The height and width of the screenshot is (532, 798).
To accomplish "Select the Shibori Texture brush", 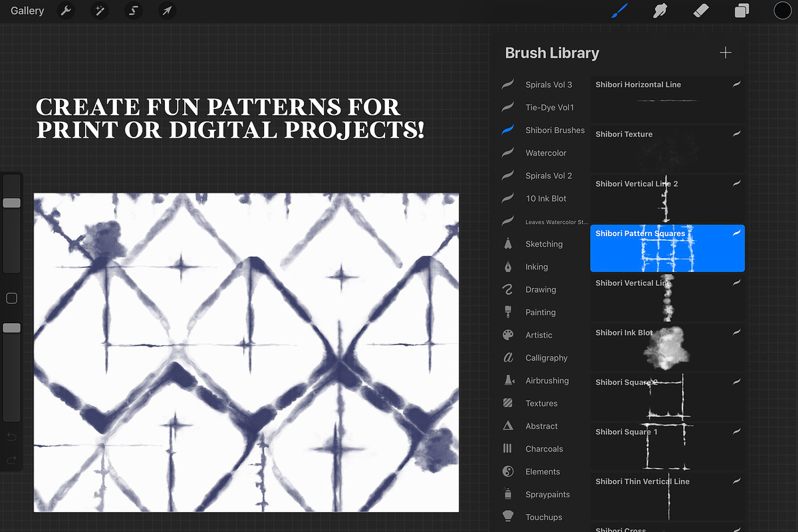I will (x=668, y=149).
